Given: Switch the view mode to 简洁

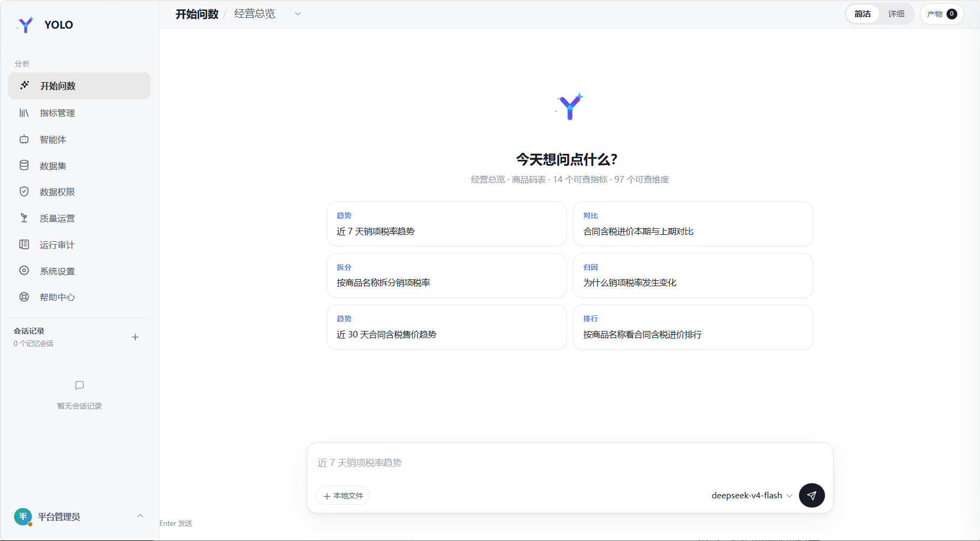Looking at the screenshot, I should (862, 14).
